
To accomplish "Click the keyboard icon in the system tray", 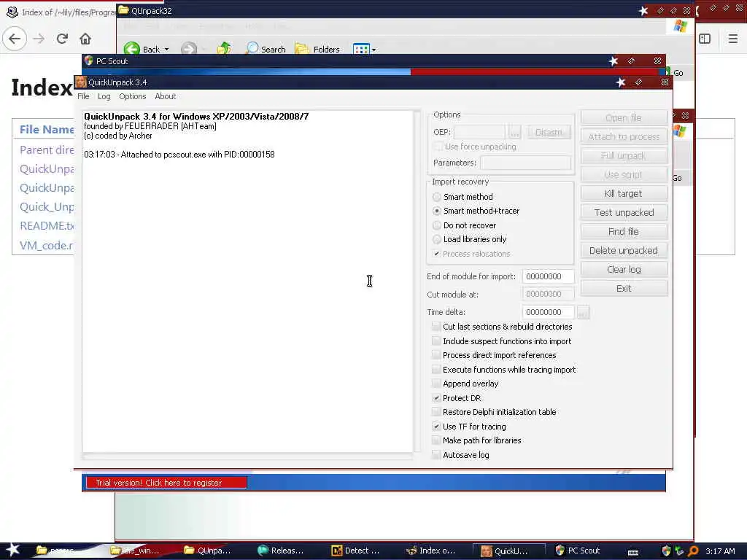I will point(633,553).
